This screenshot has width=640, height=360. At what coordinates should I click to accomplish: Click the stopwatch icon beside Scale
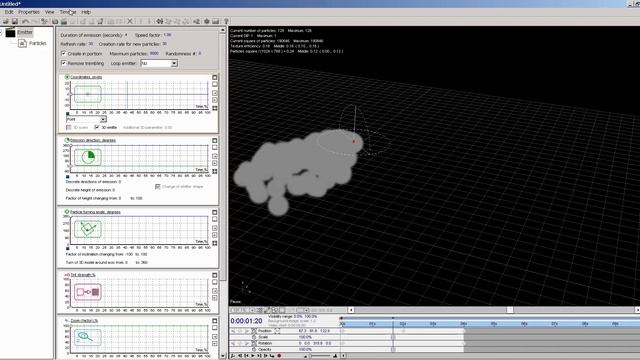click(254, 337)
